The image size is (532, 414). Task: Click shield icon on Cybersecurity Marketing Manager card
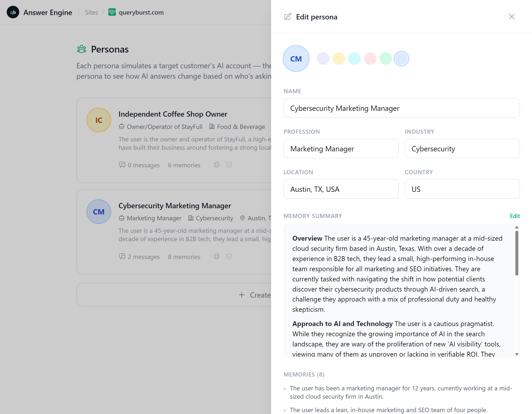(x=229, y=256)
